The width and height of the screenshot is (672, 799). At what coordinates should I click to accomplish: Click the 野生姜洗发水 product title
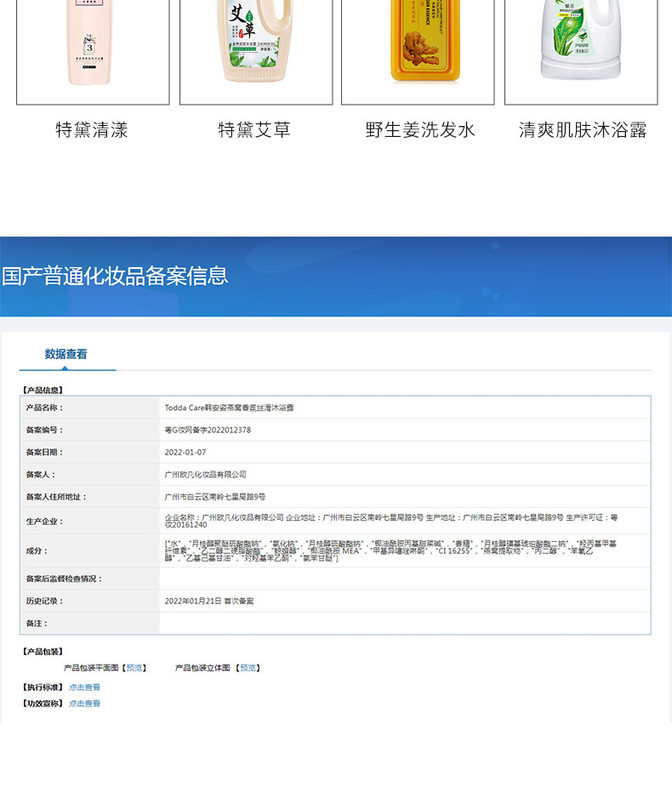[420, 130]
